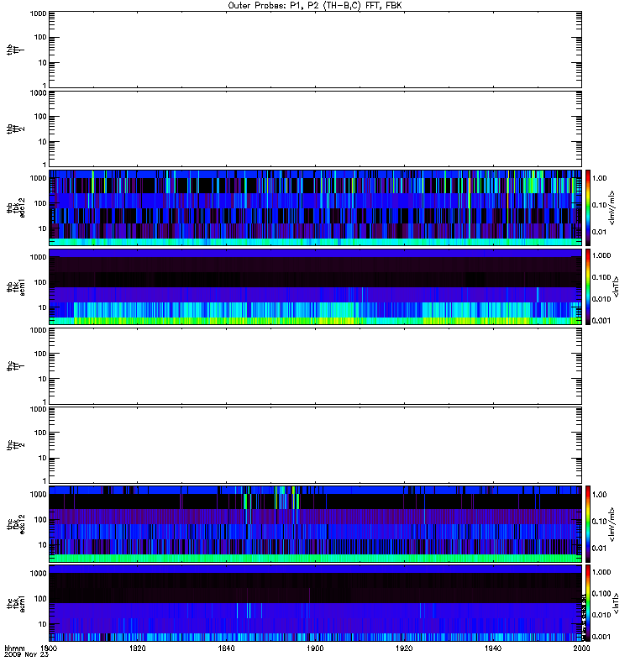Click inside the thb fbk scm1 spectrogram
Image resolution: width=630 pixels, height=672 pixels.
point(315,286)
